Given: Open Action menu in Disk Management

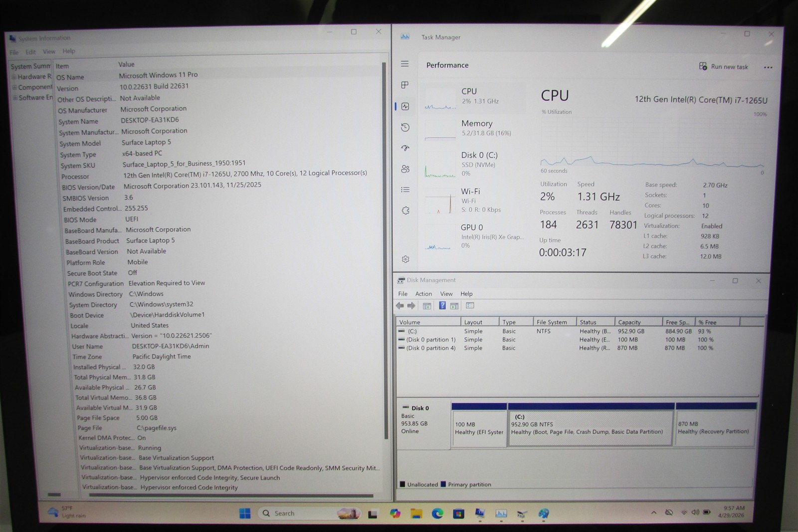Looking at the screenshot, I should point(423,294).
